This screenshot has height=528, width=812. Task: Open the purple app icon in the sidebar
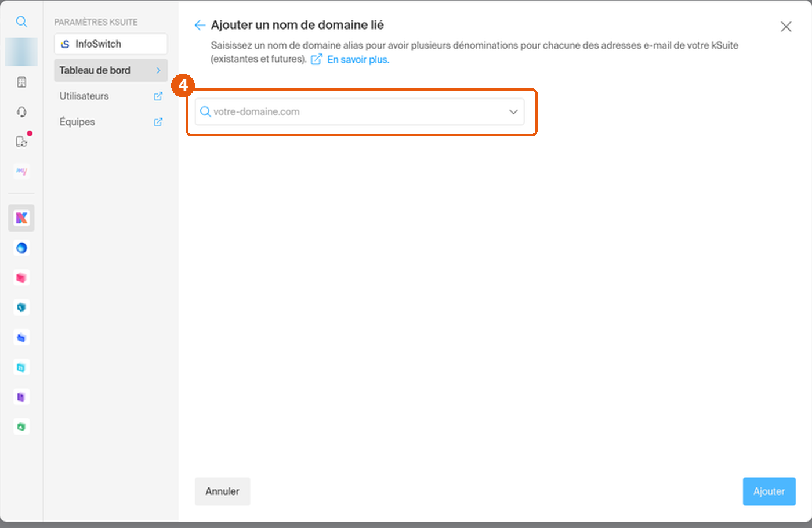21,397
